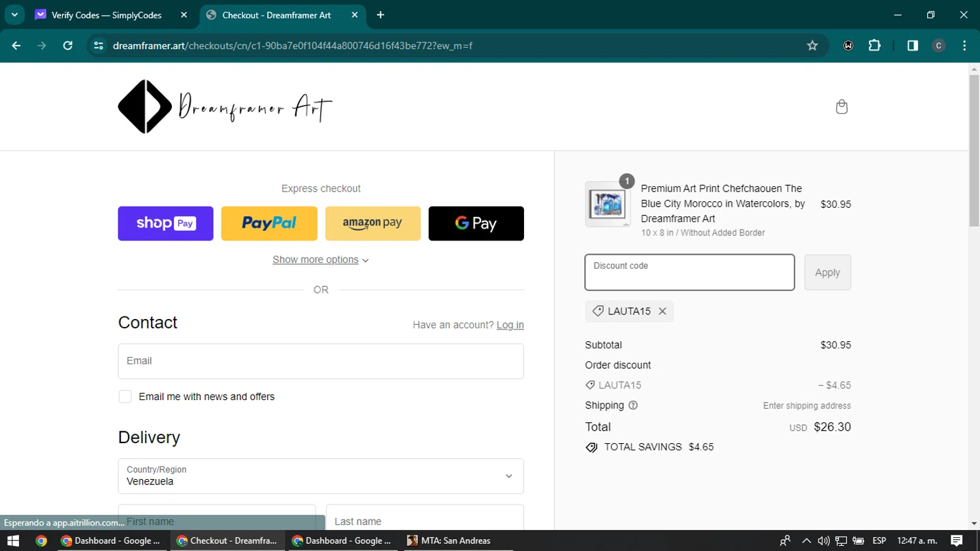
Task: View site information icon in address bar
Action: click(x=99, y=45)
